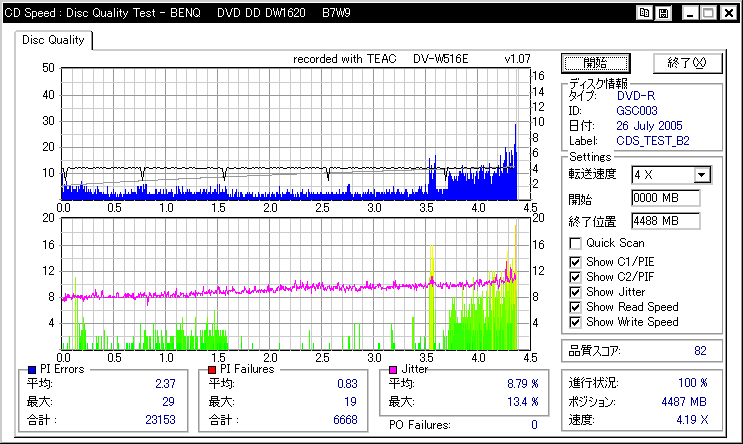This screenshot has width=743, height=444.
Task: Click the PO Failures value 0
Action: (x=534, y=425)
